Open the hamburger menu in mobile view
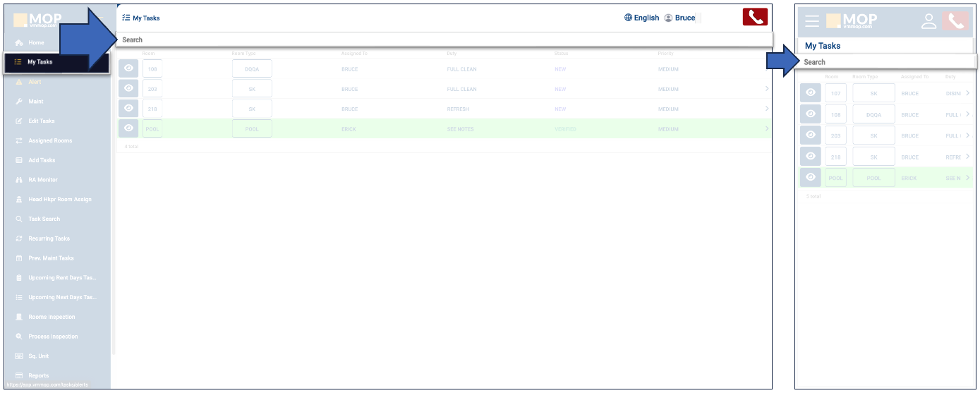 pos(812,21)
